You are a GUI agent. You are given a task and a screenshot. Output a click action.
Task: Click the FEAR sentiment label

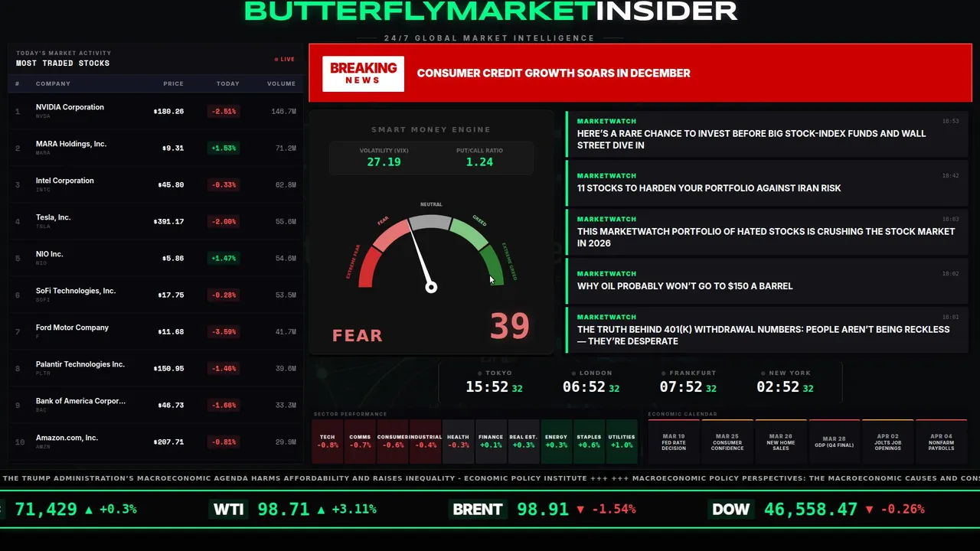click(x=358, y=335)
